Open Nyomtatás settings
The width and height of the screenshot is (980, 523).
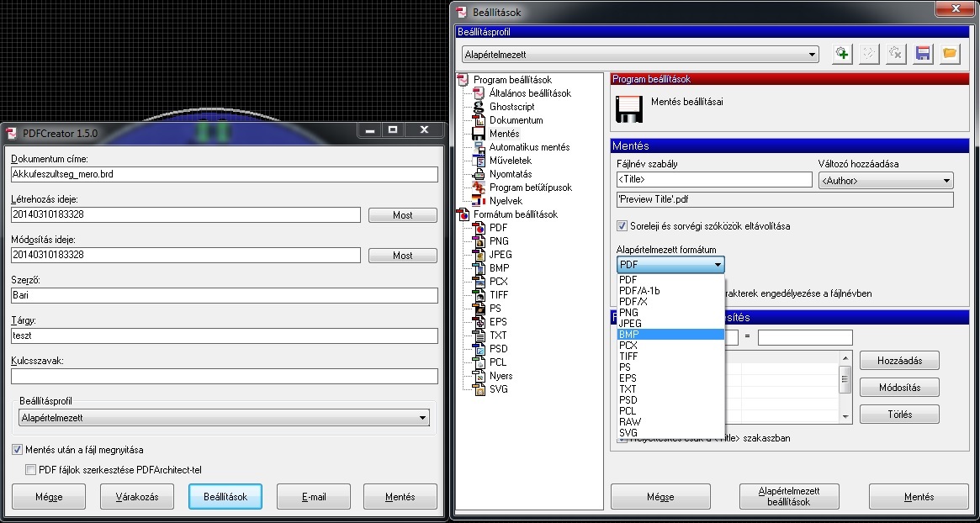[x=510, y=174]
